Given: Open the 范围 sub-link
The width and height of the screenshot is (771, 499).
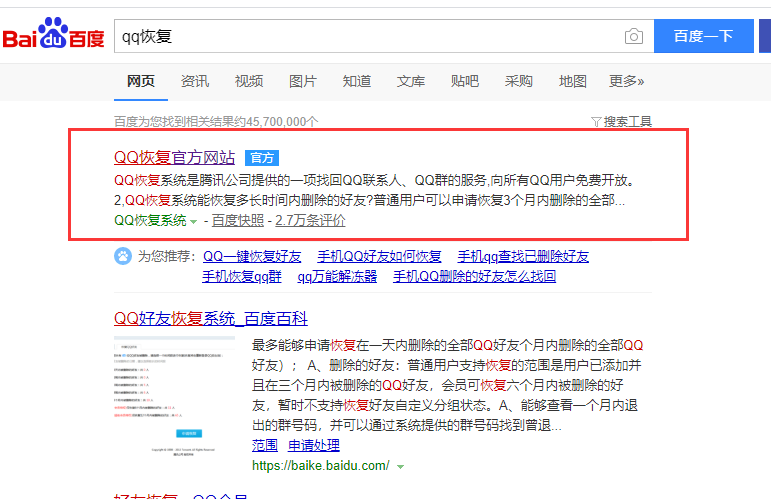Looking at the screenshot, I should [x=265, y=445].
